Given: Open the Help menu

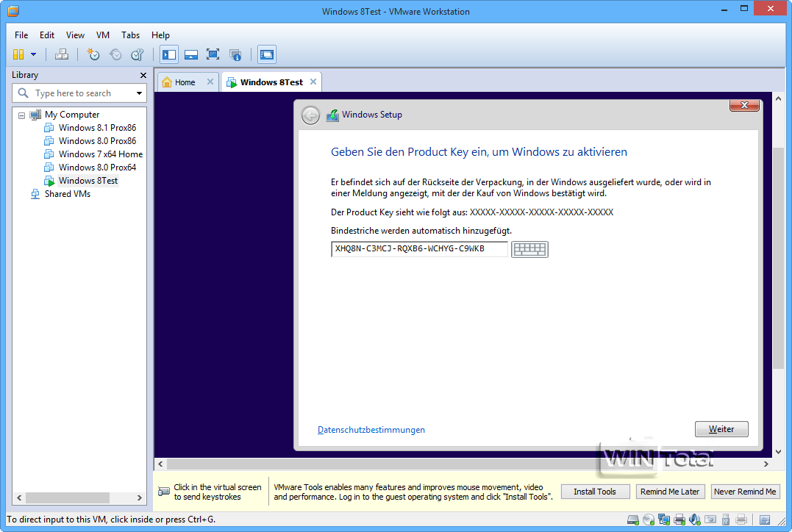Looking at the screenshot, I should click(x=160, y=35).
